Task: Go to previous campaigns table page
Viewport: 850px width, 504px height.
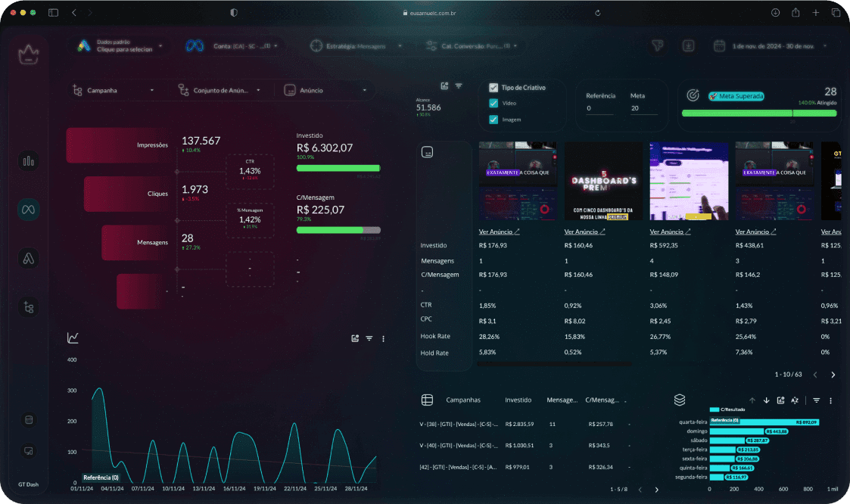Action: [640, 490]
